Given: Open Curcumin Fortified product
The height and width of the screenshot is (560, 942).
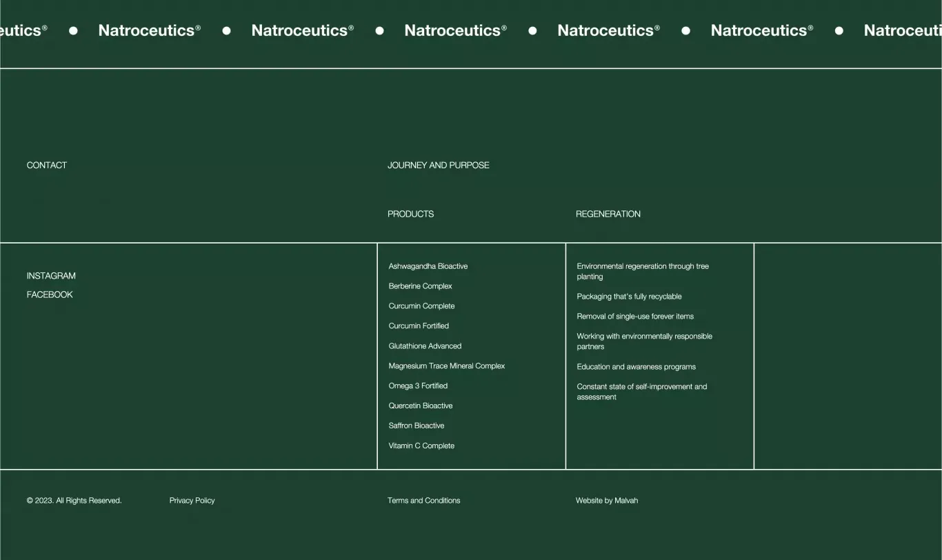Looking at the screenshot, I should tap(419, 326).
